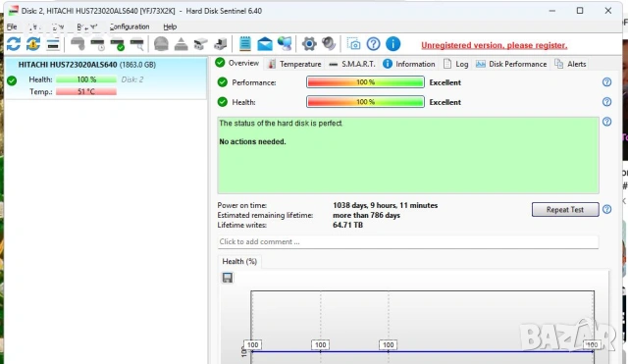Click the Click to add comment field
This screenshot has height=364, width=628.
[408, 242]
